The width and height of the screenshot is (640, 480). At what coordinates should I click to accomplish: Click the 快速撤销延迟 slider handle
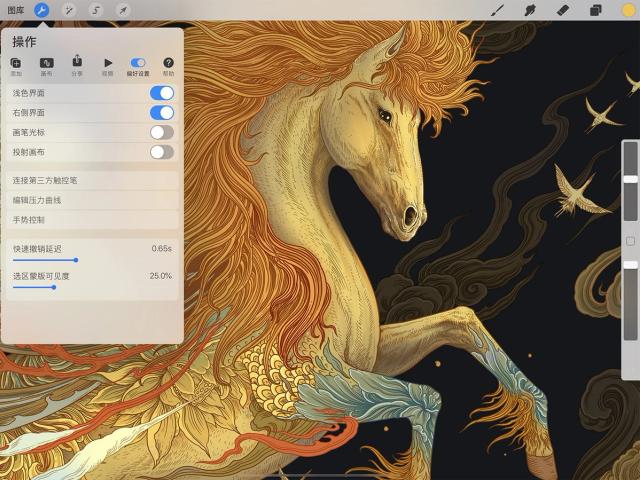tap(76, 260)
